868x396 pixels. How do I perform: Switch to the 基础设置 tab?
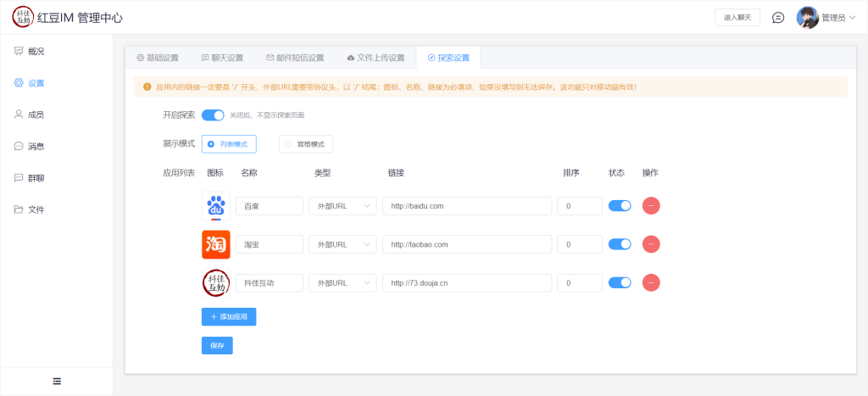pos(158,58)
